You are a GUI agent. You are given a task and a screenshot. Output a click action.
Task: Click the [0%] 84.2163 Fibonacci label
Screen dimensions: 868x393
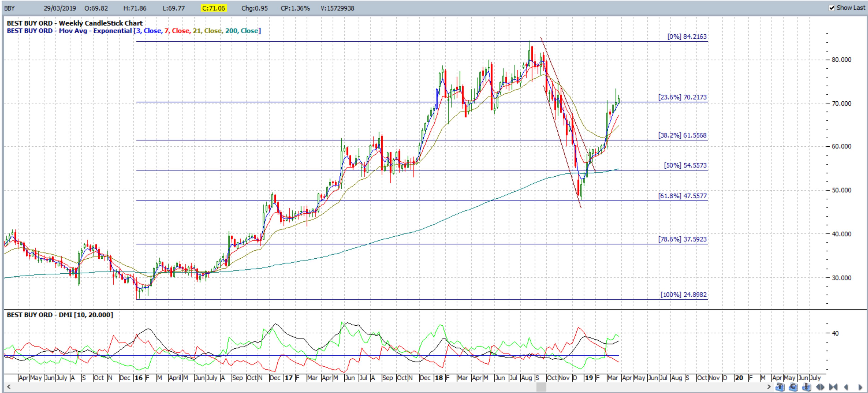coord(687,36)
